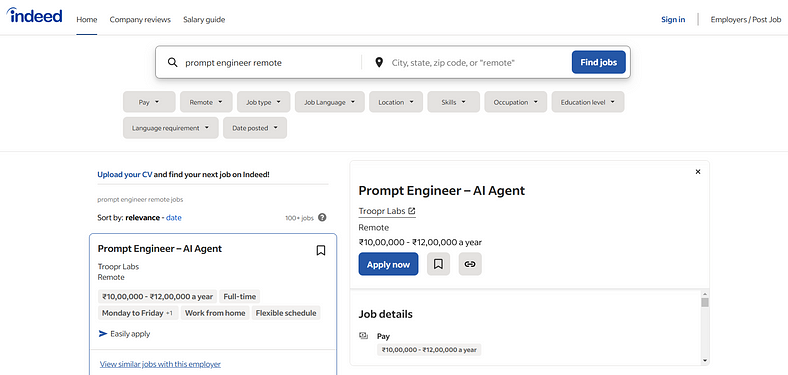Open Company reviews page
The image size is (788, 375).
pyautogui.click(x=140, y=20)
